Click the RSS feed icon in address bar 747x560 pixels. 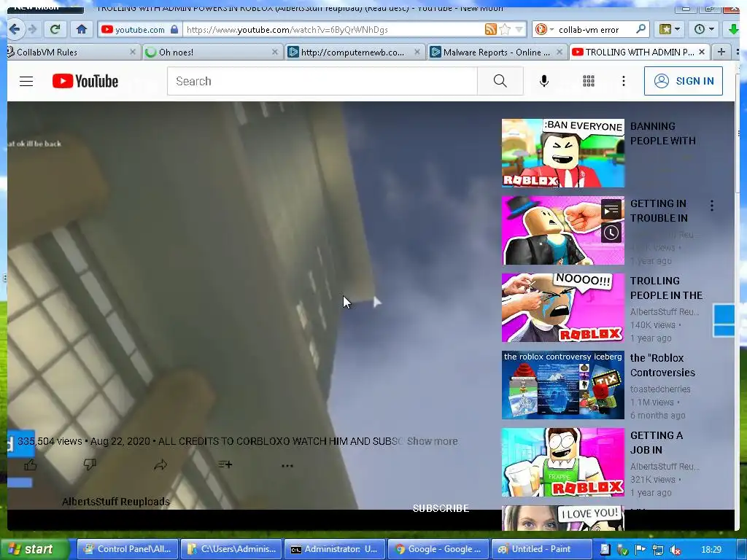(x=490, y=29)
